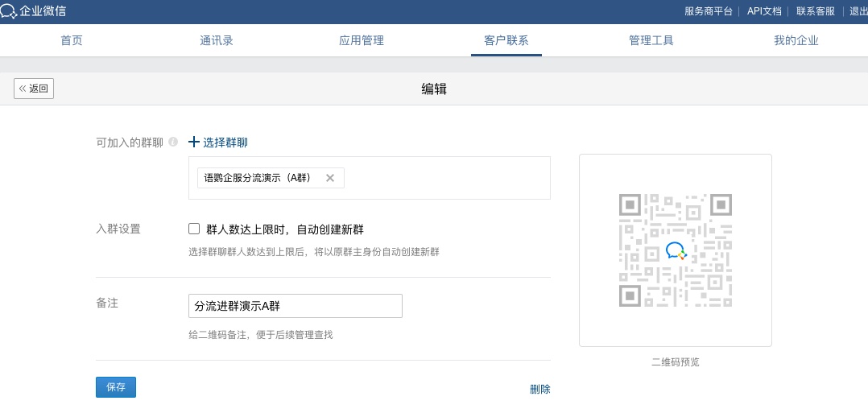Go to the 管理工具 tab
This screenshot has height=417, width=868.
click(651, 41)
